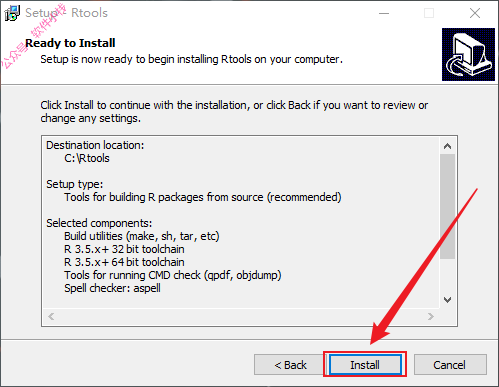Minimize the Rtools Setup window

point(384,13)
